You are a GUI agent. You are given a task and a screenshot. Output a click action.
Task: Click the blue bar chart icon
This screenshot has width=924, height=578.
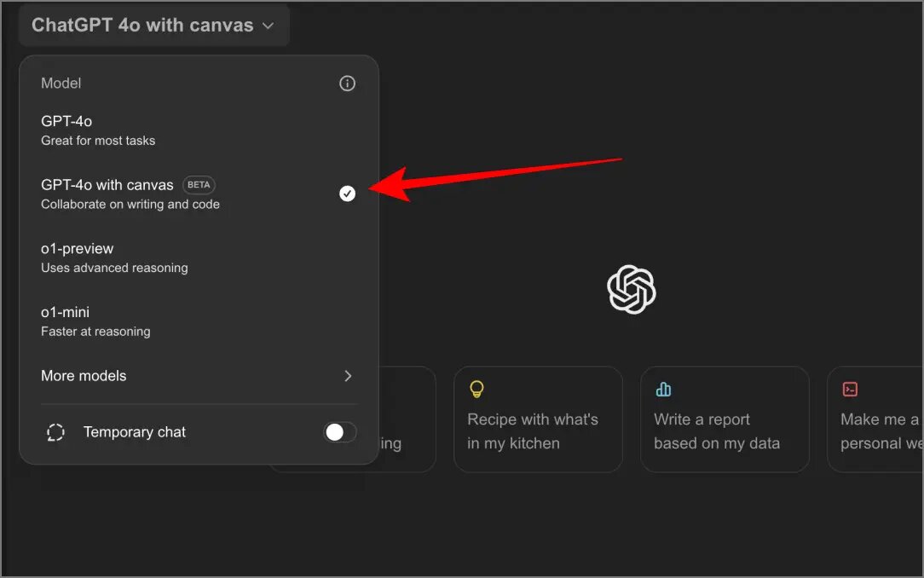point(663,390)
